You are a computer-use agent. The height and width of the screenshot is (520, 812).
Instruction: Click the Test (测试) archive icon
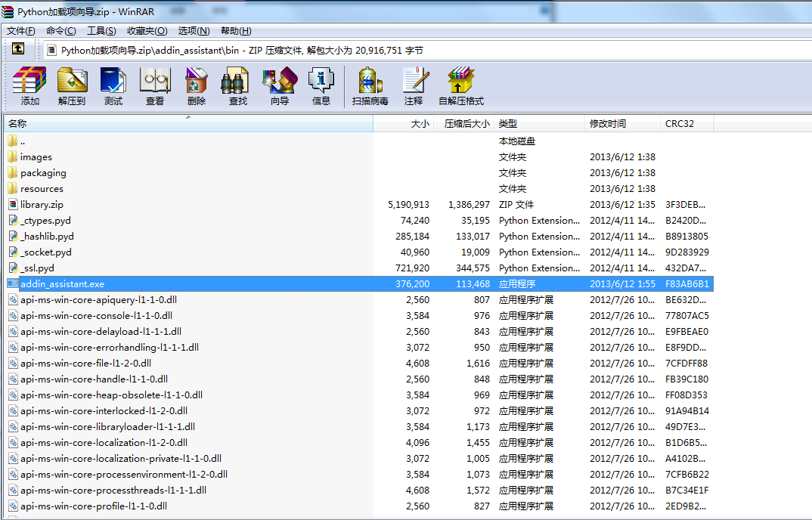[113, 86]
